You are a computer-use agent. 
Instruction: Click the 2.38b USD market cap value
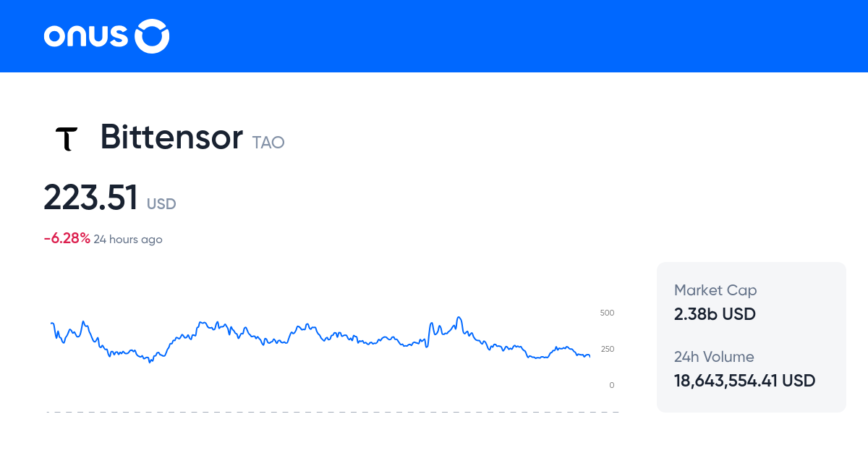pos(715,314)
